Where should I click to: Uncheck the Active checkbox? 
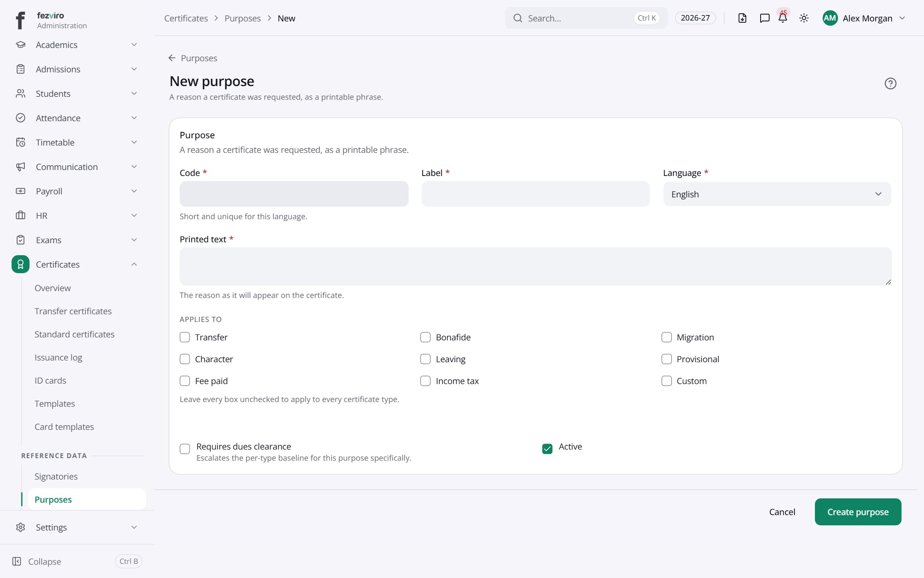coord(547,449)
